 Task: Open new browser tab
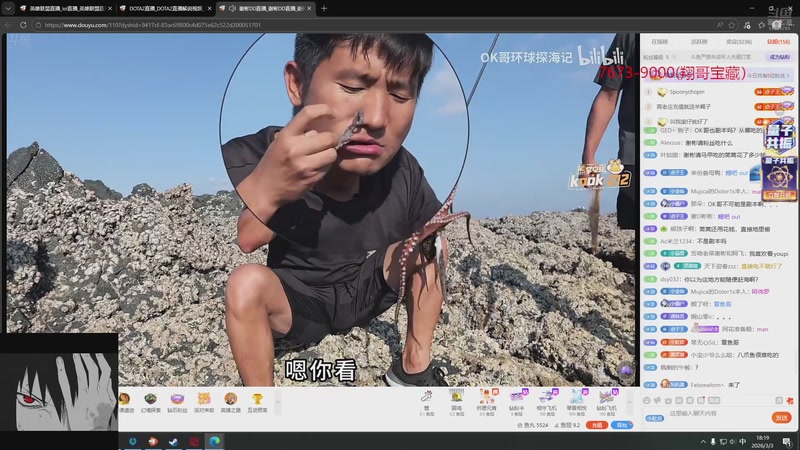point(324,8)
